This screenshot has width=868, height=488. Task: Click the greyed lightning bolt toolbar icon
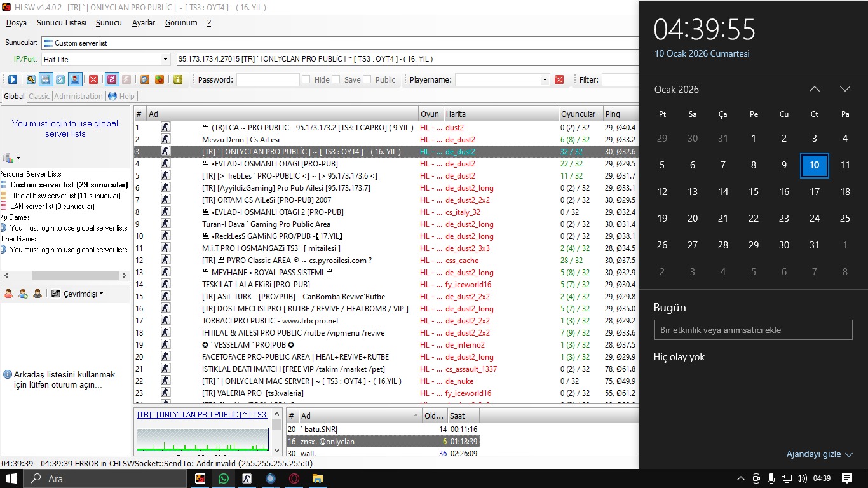(126, 79)
